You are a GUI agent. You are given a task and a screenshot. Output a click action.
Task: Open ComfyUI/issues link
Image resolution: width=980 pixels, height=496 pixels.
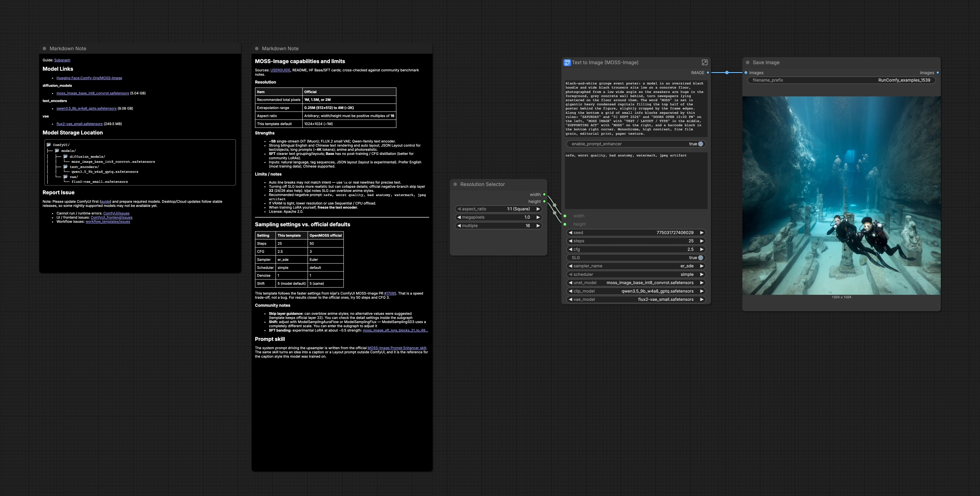pyautogui.click(x=116, y=213)
